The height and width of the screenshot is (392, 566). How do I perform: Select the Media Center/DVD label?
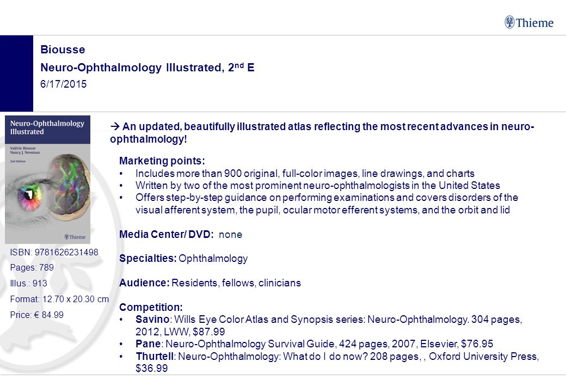coord(166,234)
